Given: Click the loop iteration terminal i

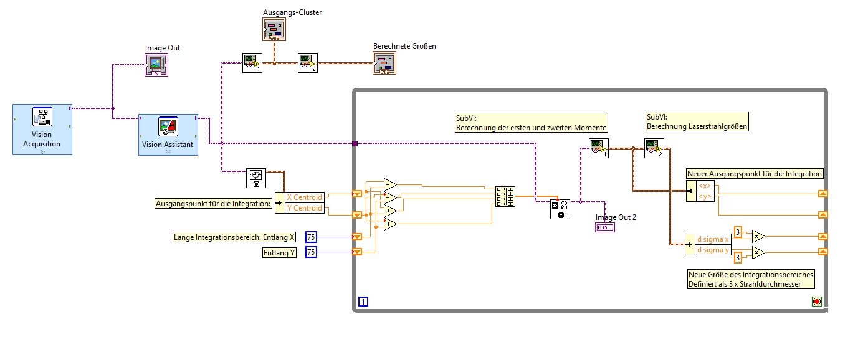Looking at the screenshot, I should click(363, 302).
